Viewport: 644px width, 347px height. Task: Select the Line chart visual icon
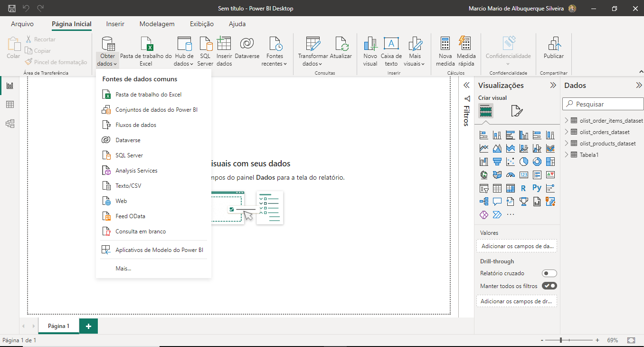tap(484, 148)
